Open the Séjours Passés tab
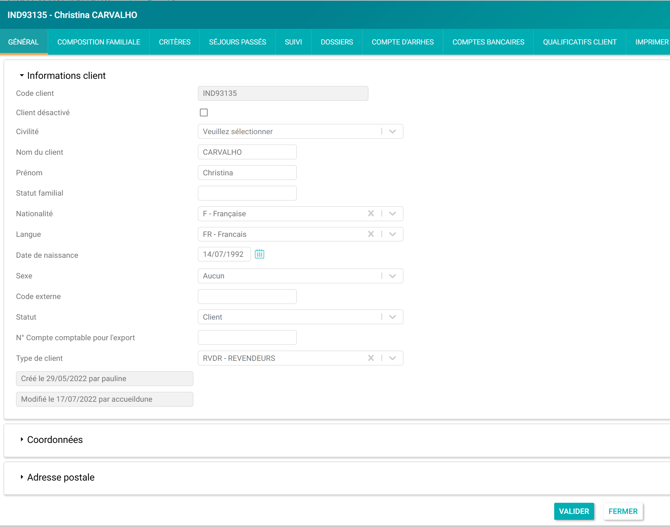This screenshot has height=527, width=670. point(237,42)
